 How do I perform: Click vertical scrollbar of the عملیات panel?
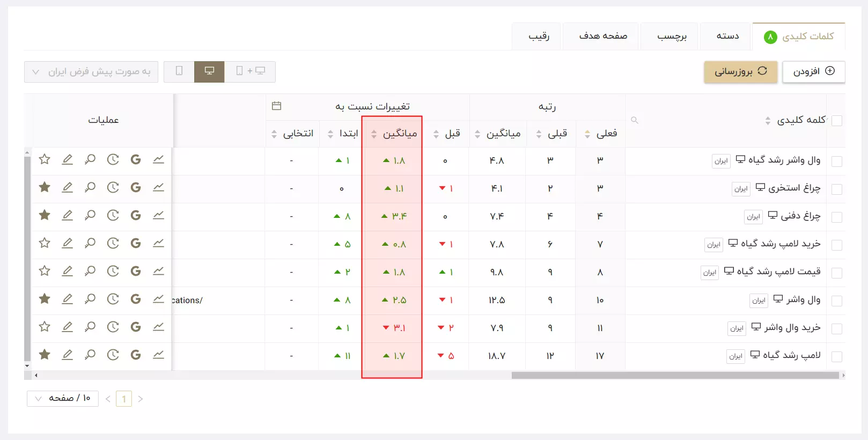tap(27, 259)
